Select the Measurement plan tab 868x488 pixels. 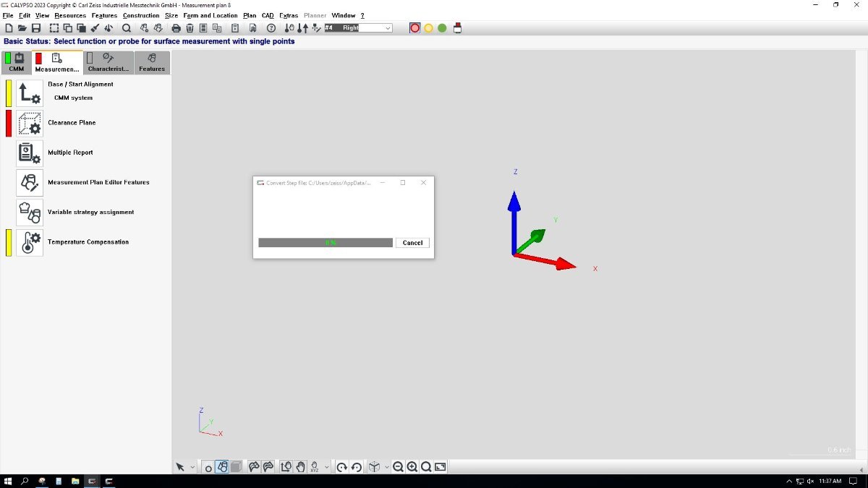pyautogui.click(x=57, y=62)
